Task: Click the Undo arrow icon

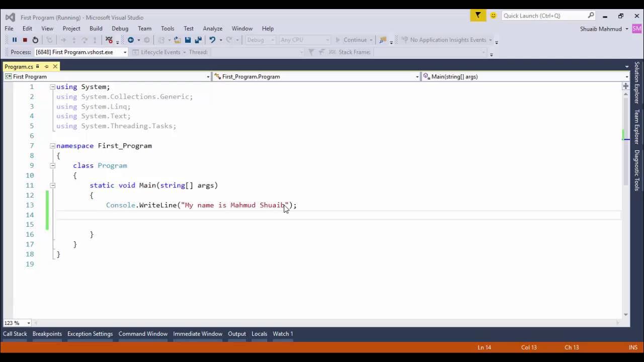Action: 213,40
